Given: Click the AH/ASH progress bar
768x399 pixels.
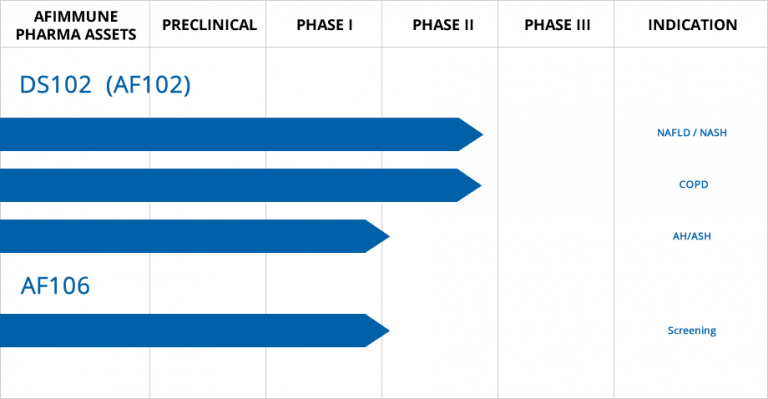Looking at the screenshot, I should pos(194,236).
